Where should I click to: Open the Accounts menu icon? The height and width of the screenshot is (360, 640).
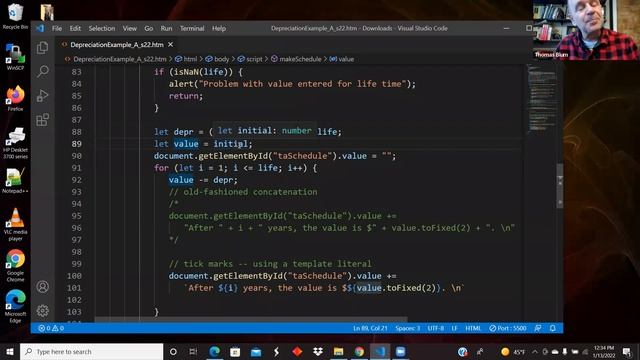click(42, 287)
